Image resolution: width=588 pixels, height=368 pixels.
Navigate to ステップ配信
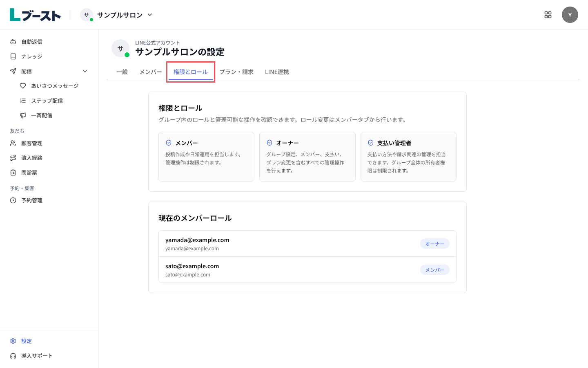pos(54,101)
